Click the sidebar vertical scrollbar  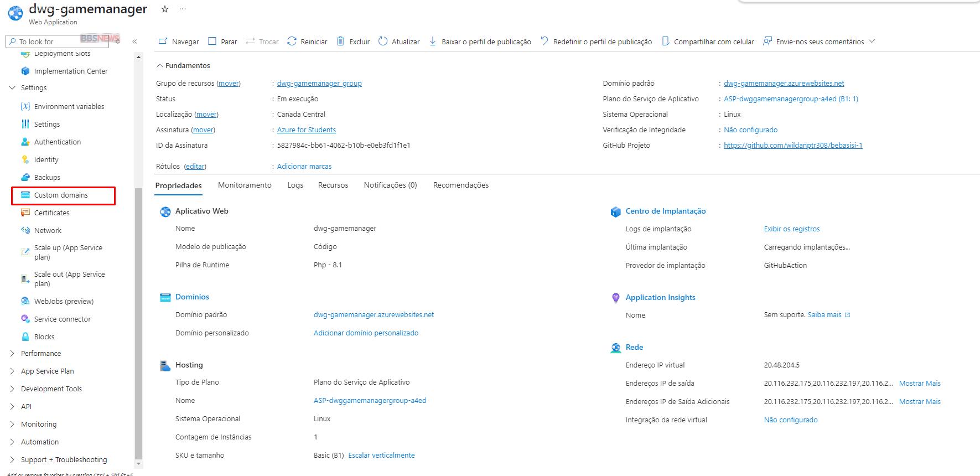[x=138, y=321]
